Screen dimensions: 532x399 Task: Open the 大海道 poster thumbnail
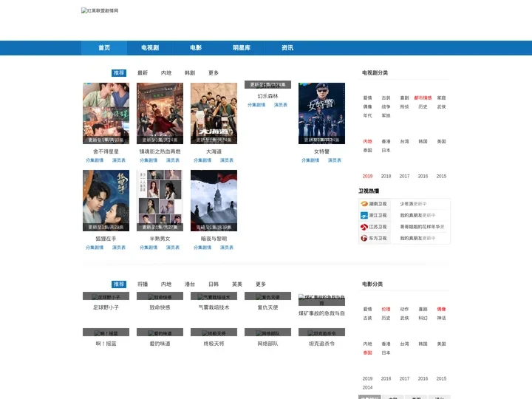(214, 113)
